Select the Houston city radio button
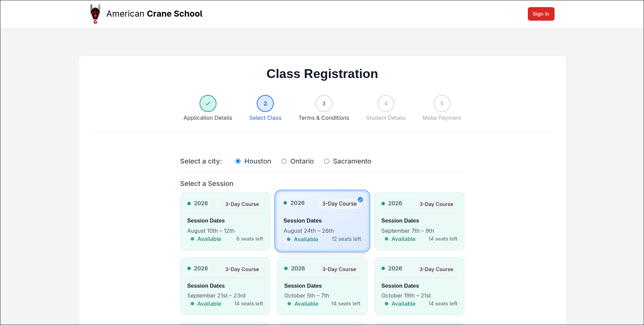This screenshot has width=644, height=325. click(238, 161)
